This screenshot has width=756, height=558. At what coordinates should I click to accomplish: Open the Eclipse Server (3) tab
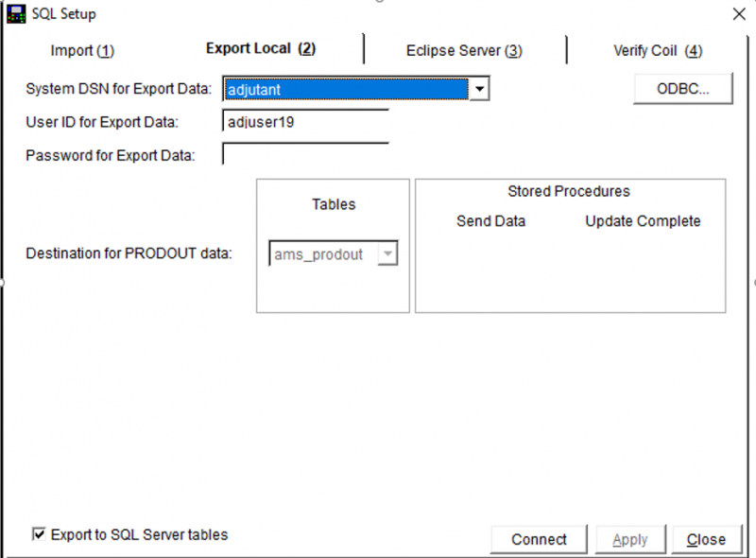point(464,51)
